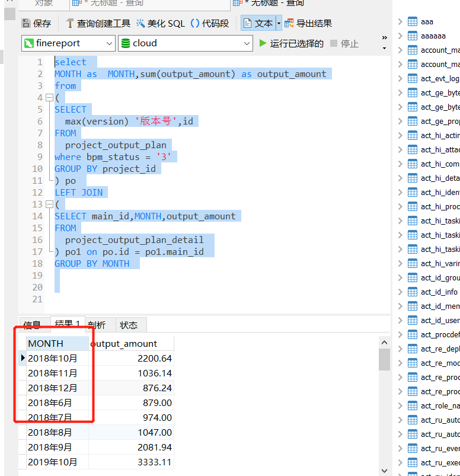Click the act_evt_log table icon
Screen dimensions: 460x476
click(413, 79)
